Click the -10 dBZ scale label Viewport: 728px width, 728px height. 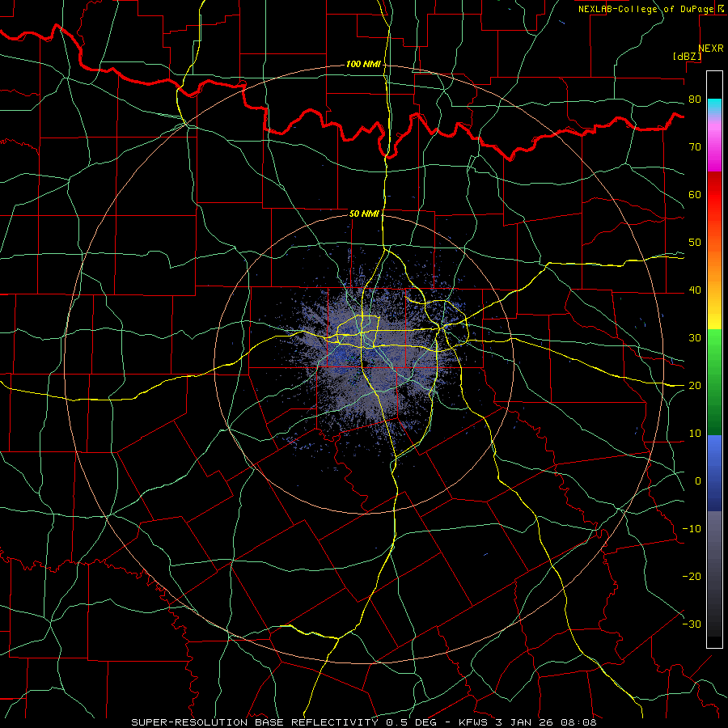coord(692,529)
